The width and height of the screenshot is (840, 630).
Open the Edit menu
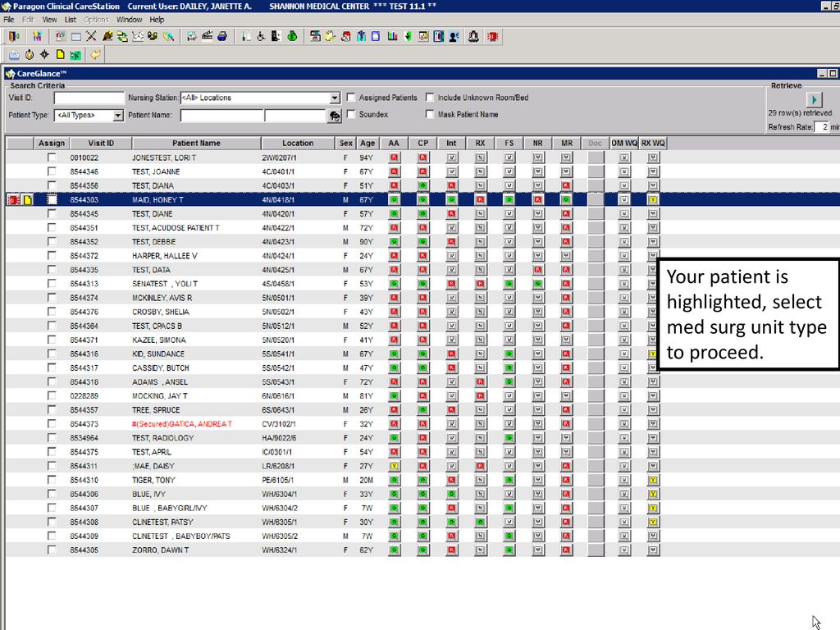28,20
